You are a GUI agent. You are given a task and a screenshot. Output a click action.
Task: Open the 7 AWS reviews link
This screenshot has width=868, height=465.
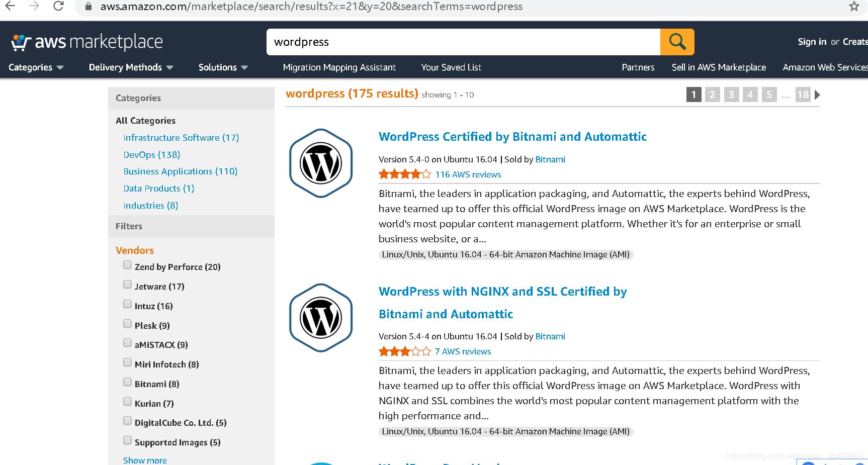(463, 351)
